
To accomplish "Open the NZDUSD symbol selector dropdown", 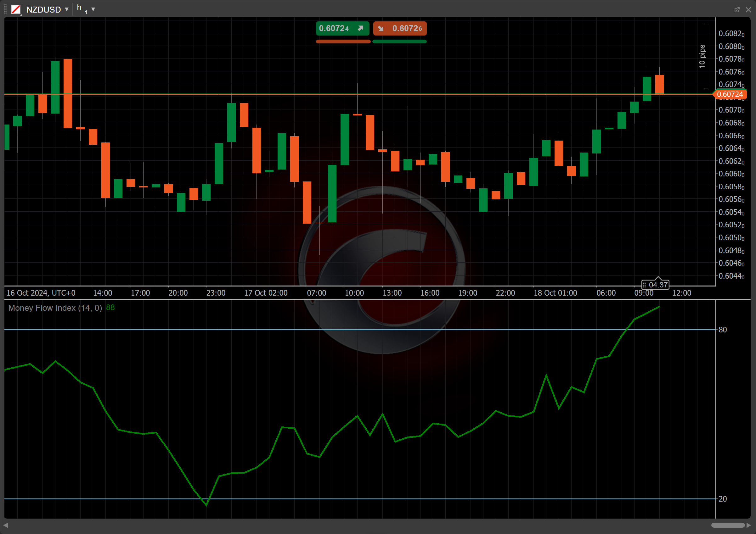I will click(x=67, y=9).
